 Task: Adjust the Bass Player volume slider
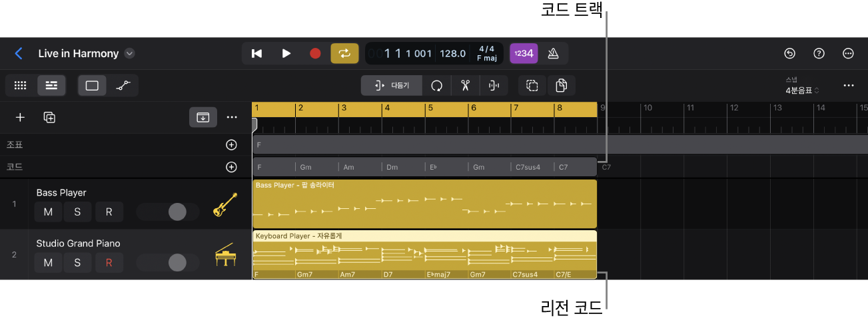point(168,212)
